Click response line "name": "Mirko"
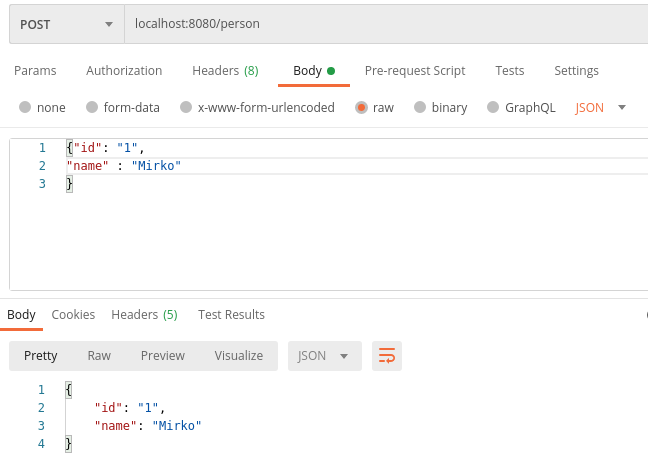Viewport: 648px width, 469px height. click(148, 426)
